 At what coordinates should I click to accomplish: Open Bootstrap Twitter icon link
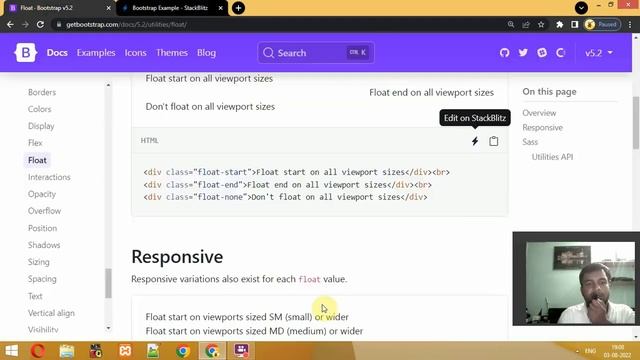523,53
